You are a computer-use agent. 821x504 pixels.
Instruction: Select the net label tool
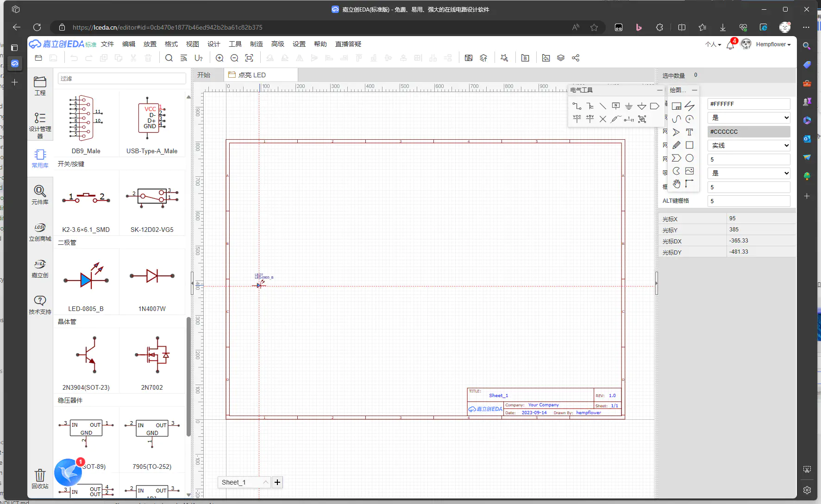point(615,106)
